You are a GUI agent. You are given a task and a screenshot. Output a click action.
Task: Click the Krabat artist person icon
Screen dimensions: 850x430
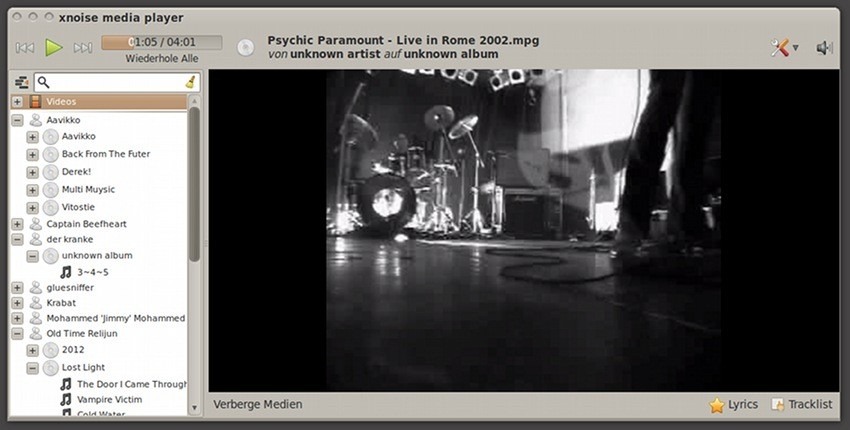coord(36,303)
